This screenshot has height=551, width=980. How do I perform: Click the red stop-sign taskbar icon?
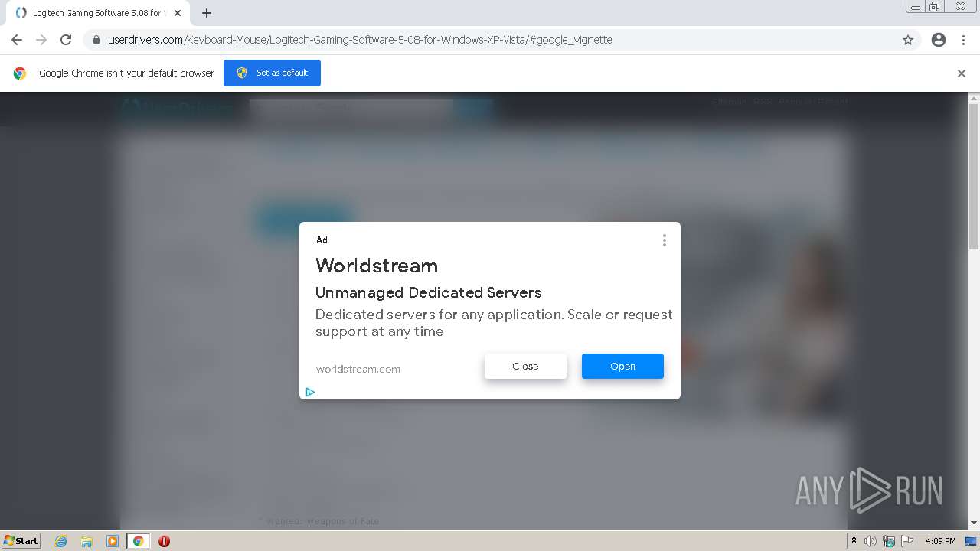point(164,541)
